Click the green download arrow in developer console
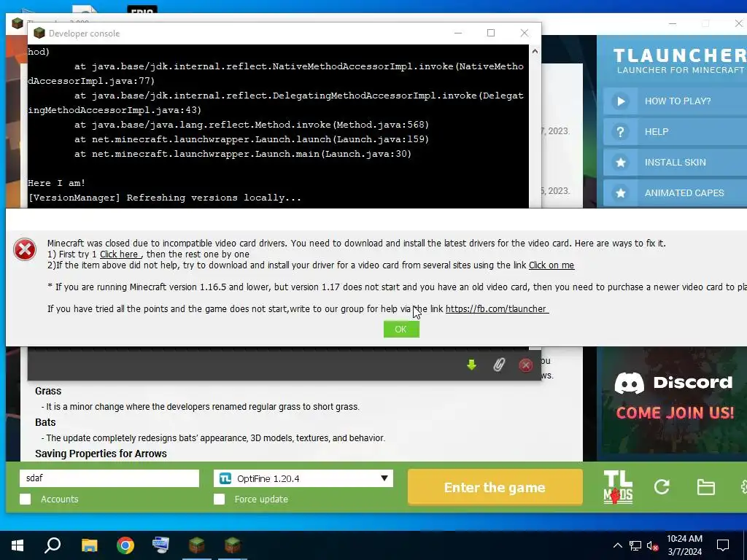The width and height of the screenshot is (747, 560). [472, 365]
